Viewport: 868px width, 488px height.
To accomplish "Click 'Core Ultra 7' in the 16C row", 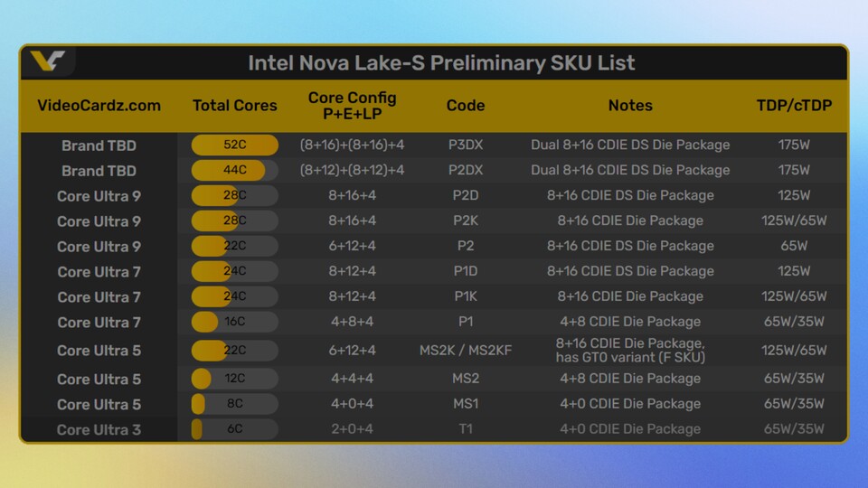I will (99, 323).
